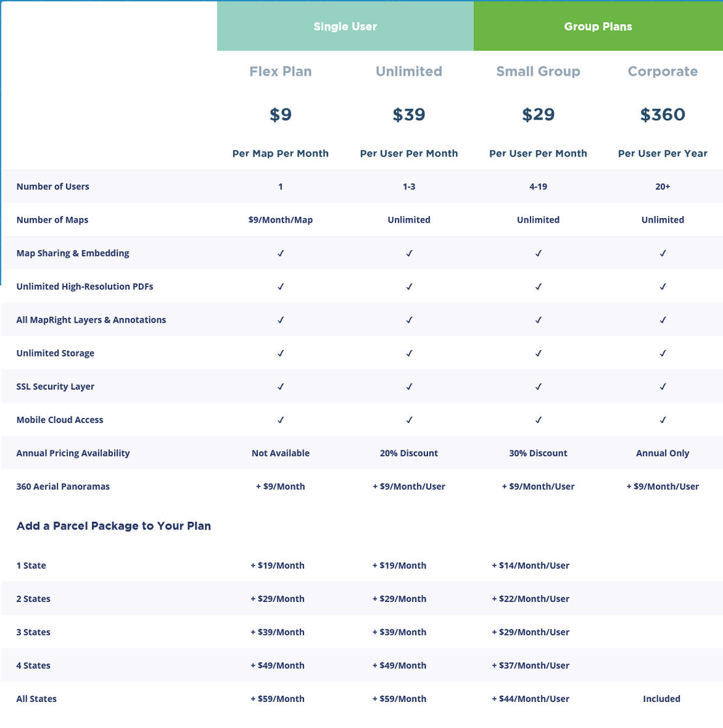Image resolution: width=723 pixels, height=728 pixels.
Task: Click Corporate checkmark for SSL Security Layer
Action: point(663,387)
